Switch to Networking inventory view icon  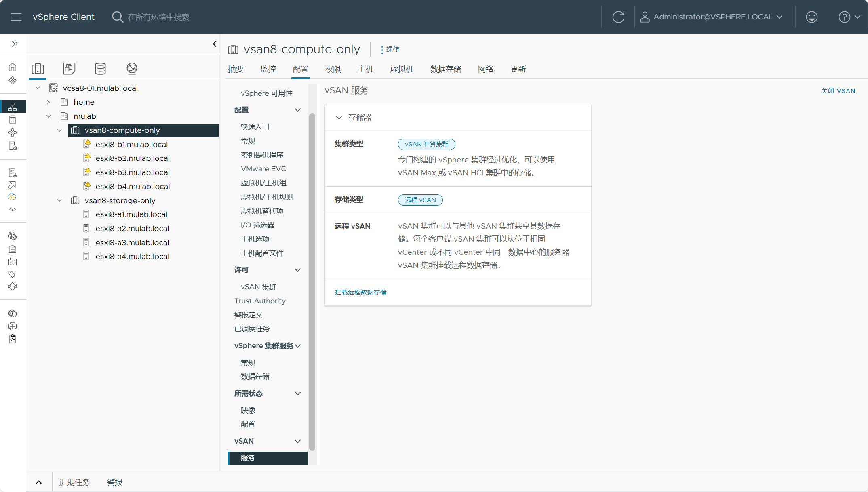132,69
